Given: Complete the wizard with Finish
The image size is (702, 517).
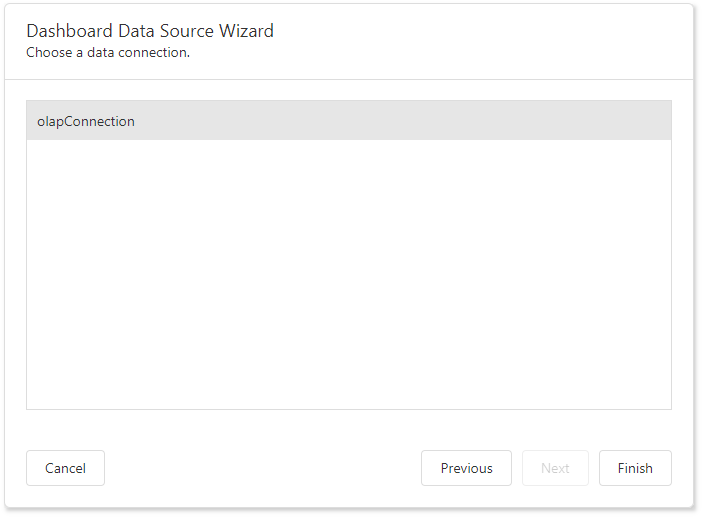Looking at the screenshot, I should click(635, 468).
